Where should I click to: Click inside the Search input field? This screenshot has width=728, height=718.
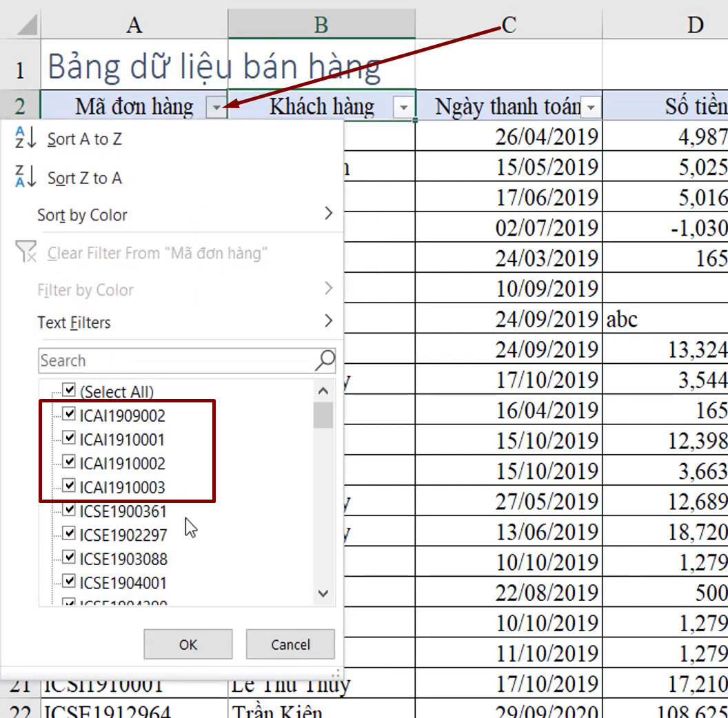pyautogui.click(x=172, y=360)
